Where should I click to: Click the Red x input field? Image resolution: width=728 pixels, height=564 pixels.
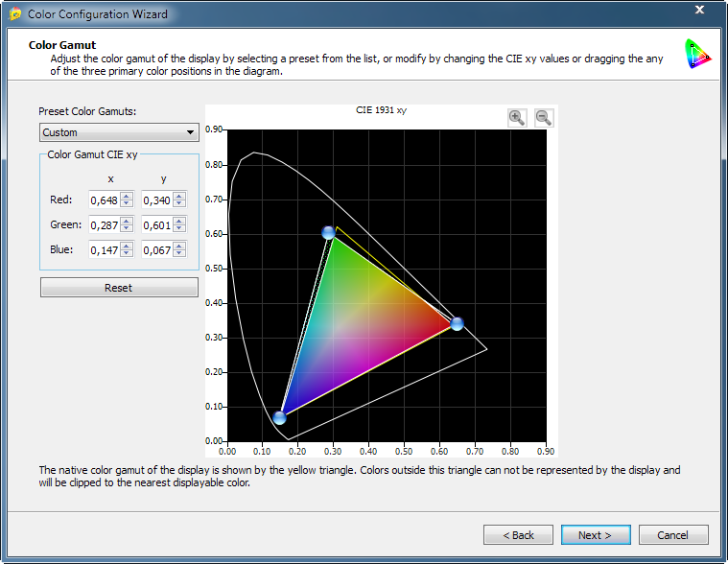tap(103, 200)
